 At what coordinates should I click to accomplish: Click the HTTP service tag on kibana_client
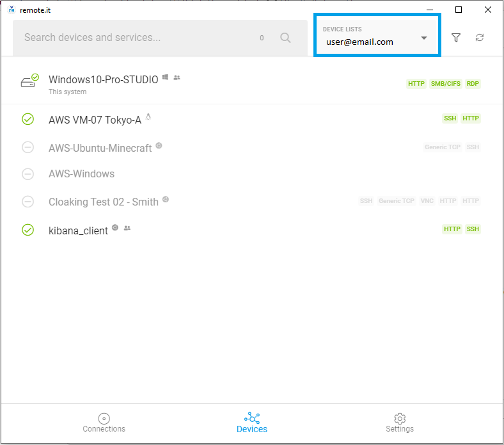(x=452, y=229)
